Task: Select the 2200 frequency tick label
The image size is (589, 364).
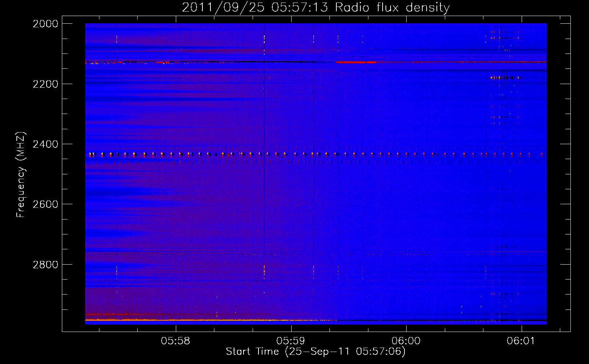Action: pyautogui.click(x=46, y=84)
